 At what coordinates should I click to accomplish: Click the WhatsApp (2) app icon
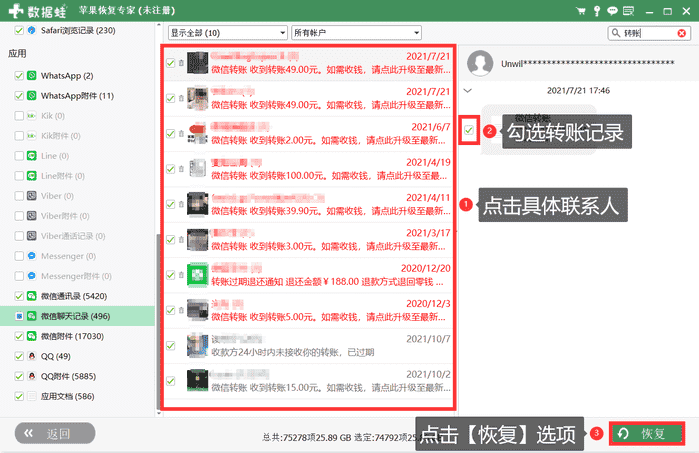[32, 75]
